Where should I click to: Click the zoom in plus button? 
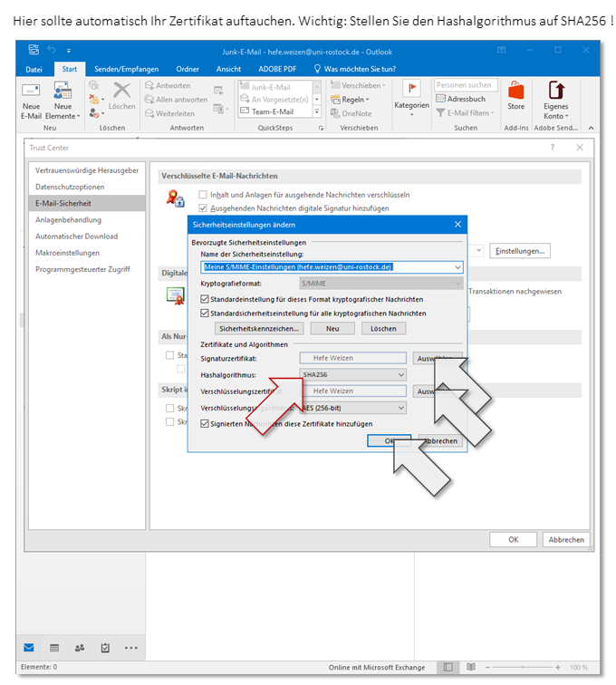pyautogui.click(x=558, y=668)
